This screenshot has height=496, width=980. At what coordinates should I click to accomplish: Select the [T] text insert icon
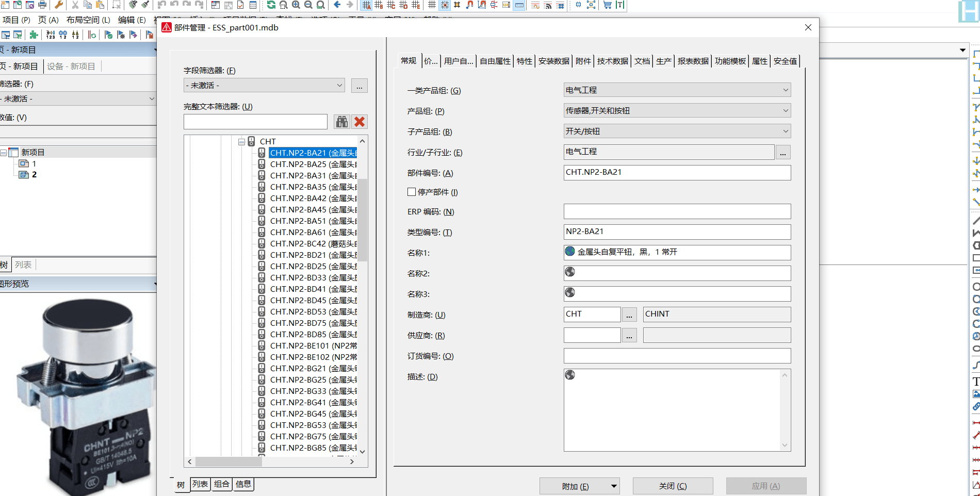[x=619, y=5]
